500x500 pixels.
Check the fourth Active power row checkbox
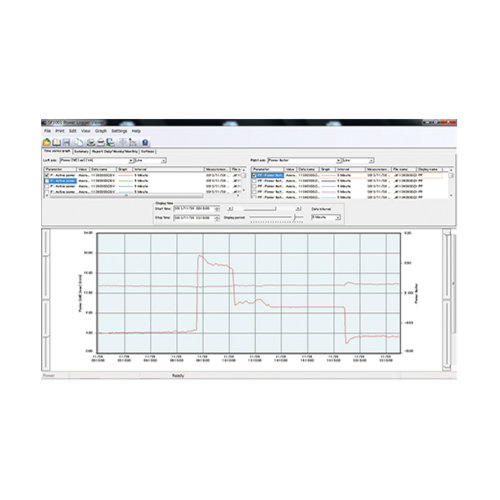47,192
